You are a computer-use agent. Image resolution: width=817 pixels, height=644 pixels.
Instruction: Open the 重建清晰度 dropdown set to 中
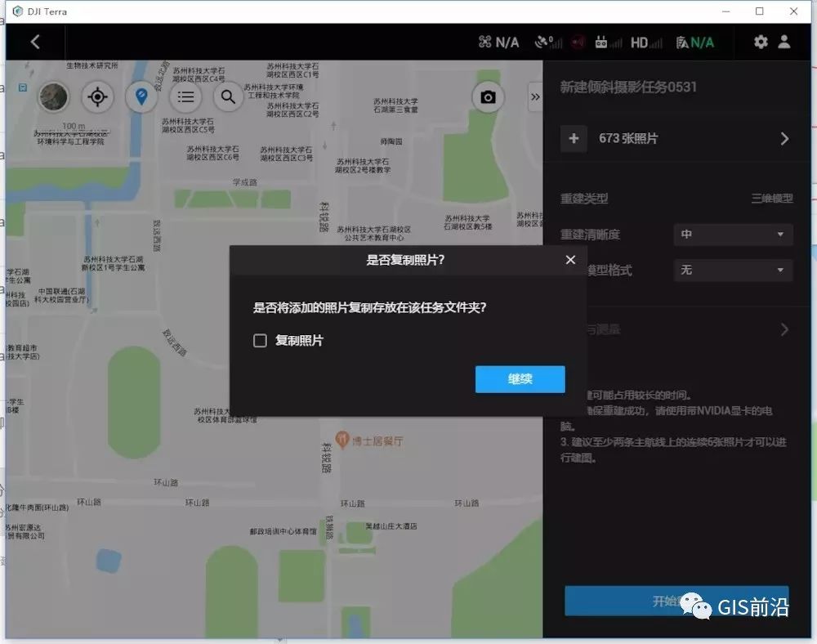click(x=732, y=235)
